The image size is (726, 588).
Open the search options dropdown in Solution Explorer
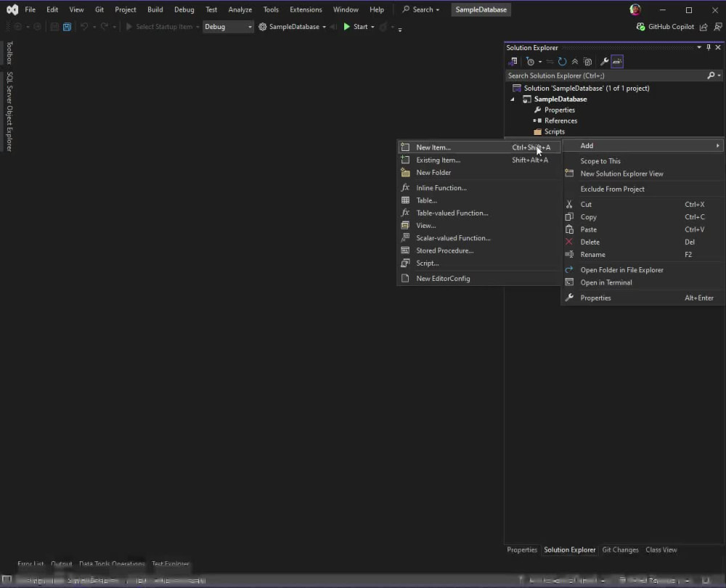719,75
